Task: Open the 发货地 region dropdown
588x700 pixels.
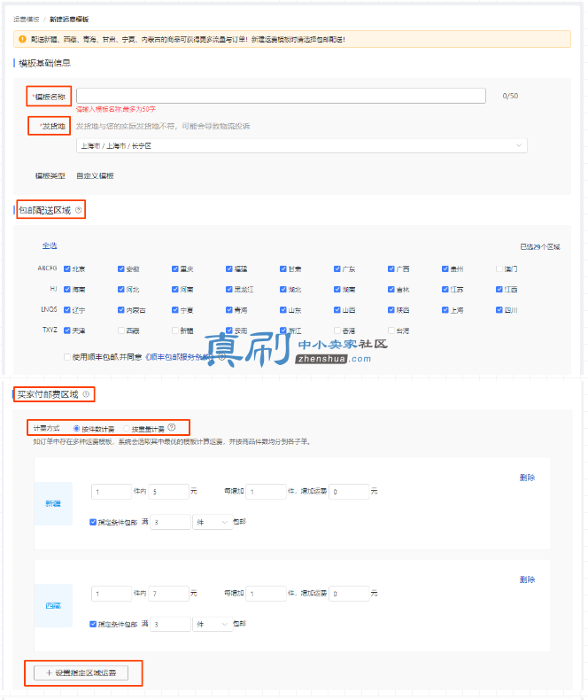Action: [x=302, y=145]
